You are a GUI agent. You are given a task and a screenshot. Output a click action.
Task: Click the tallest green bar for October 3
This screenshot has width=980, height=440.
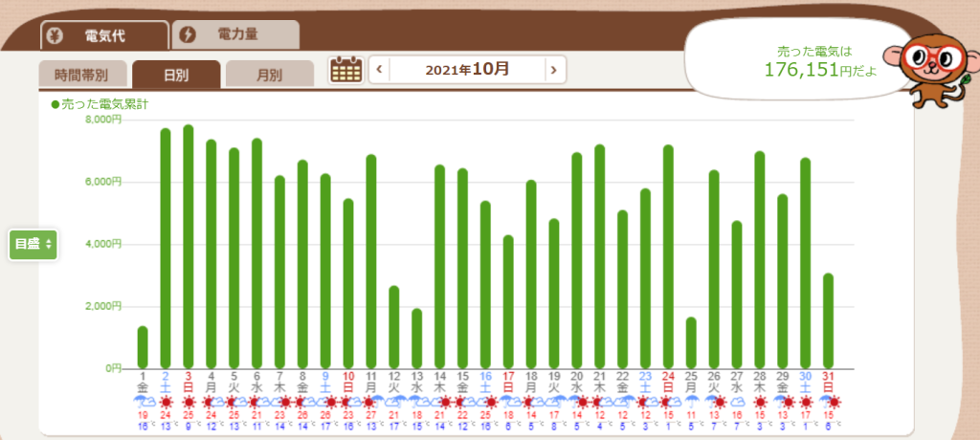point(189,247)
